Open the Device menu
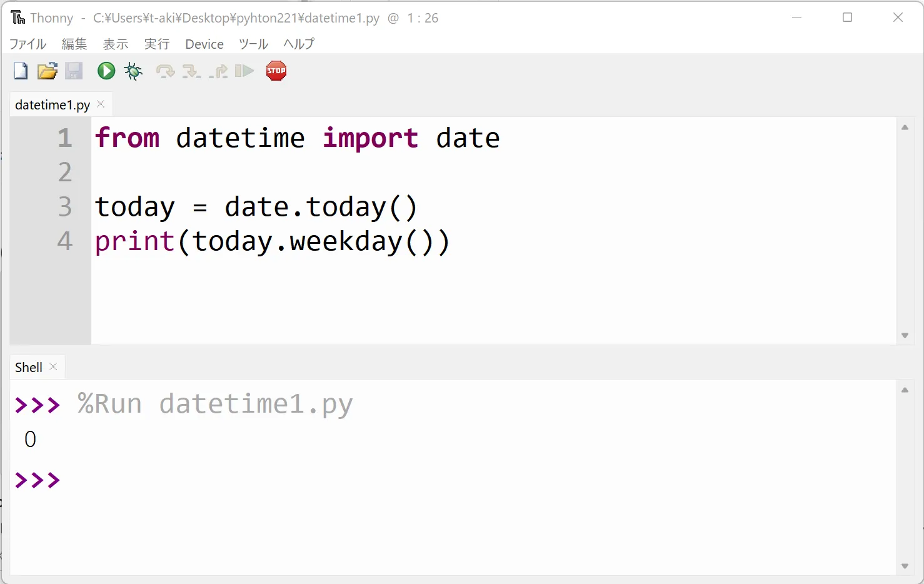Image resolution: width=924 pixels, height=584 pixels. coord(204,44)
